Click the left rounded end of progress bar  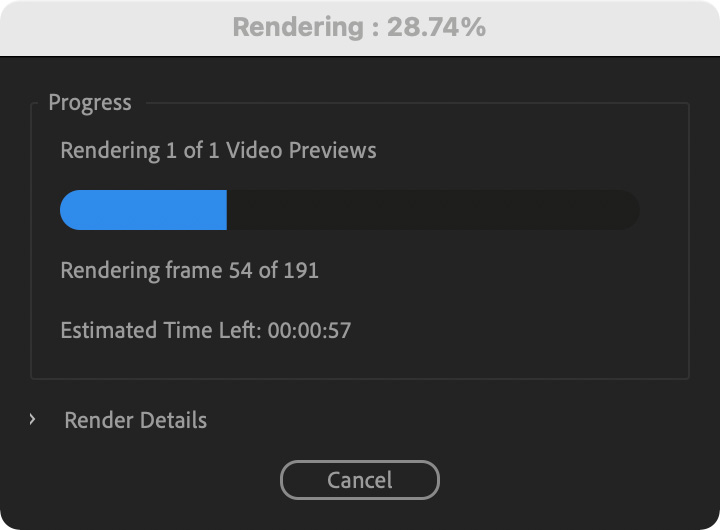pyautogui.click(x=68, y=211)
